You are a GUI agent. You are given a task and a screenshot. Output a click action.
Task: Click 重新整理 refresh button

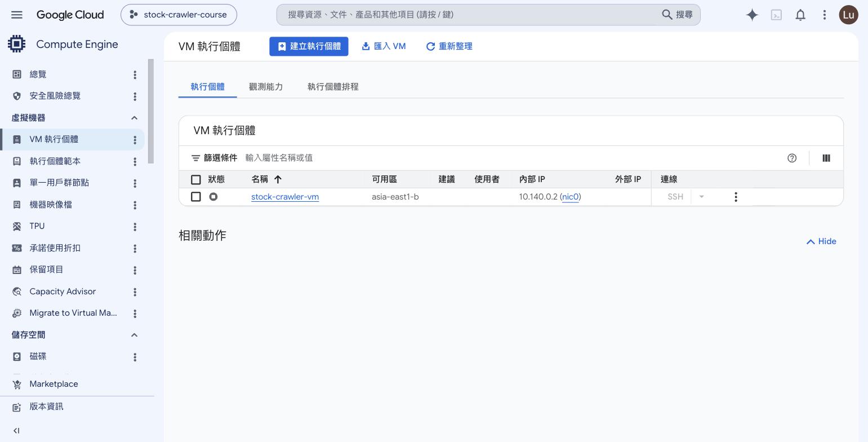449,46
